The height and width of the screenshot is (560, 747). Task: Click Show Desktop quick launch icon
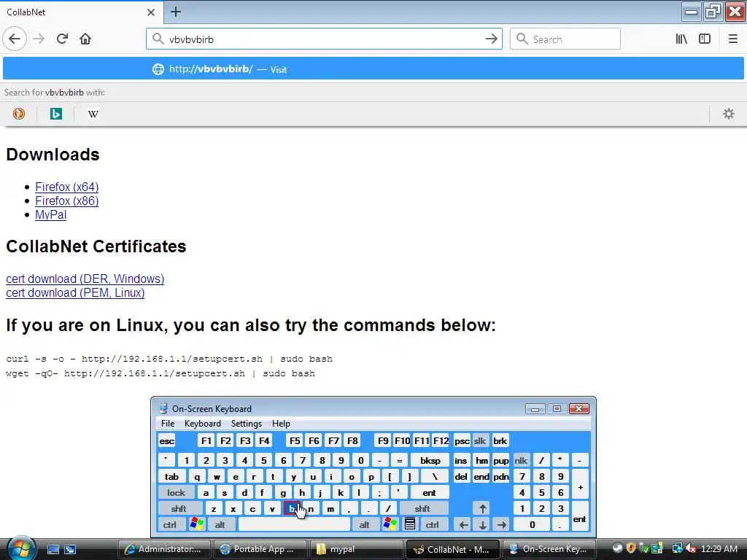click(x=53, y=549)
